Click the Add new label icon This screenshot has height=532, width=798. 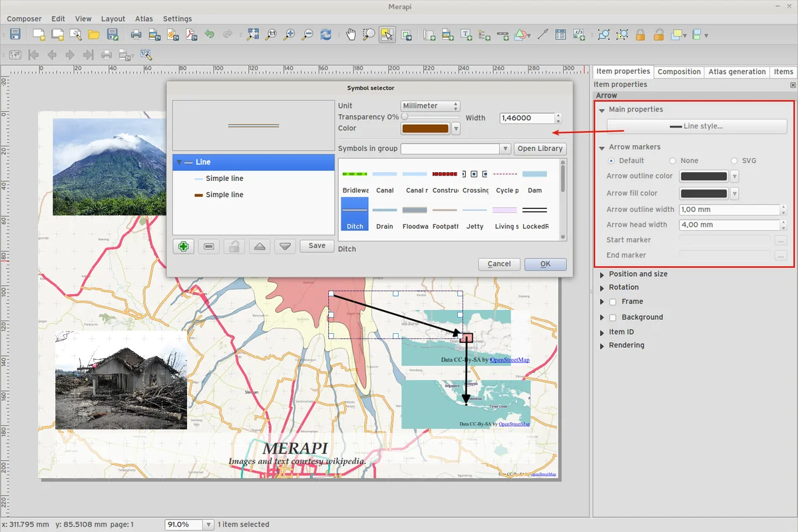(467, 35)
